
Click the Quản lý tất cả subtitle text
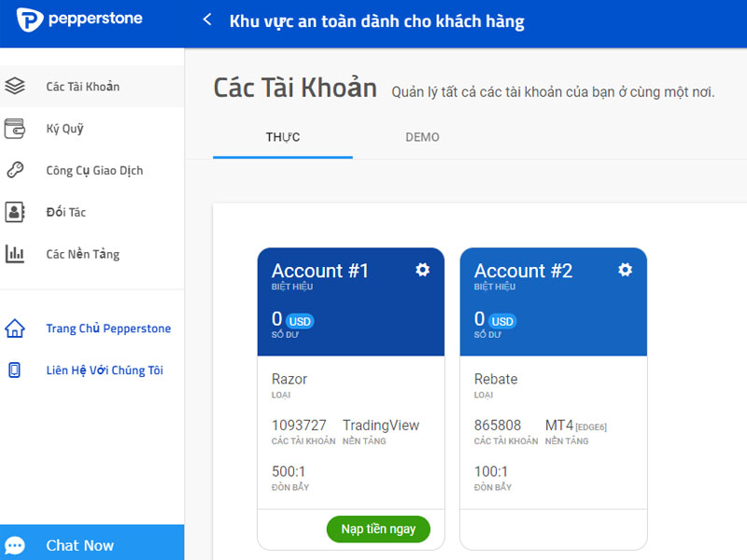click(x=553, y=91)
